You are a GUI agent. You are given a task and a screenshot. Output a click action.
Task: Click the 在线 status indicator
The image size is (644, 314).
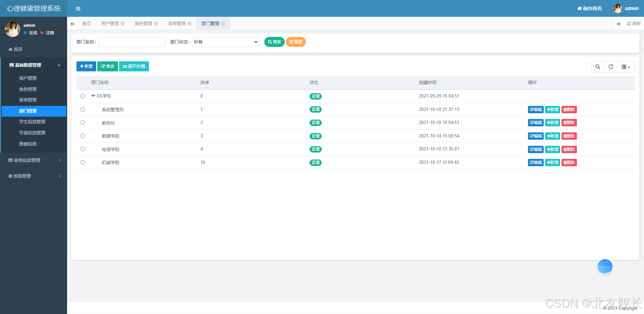coord(31,33)
